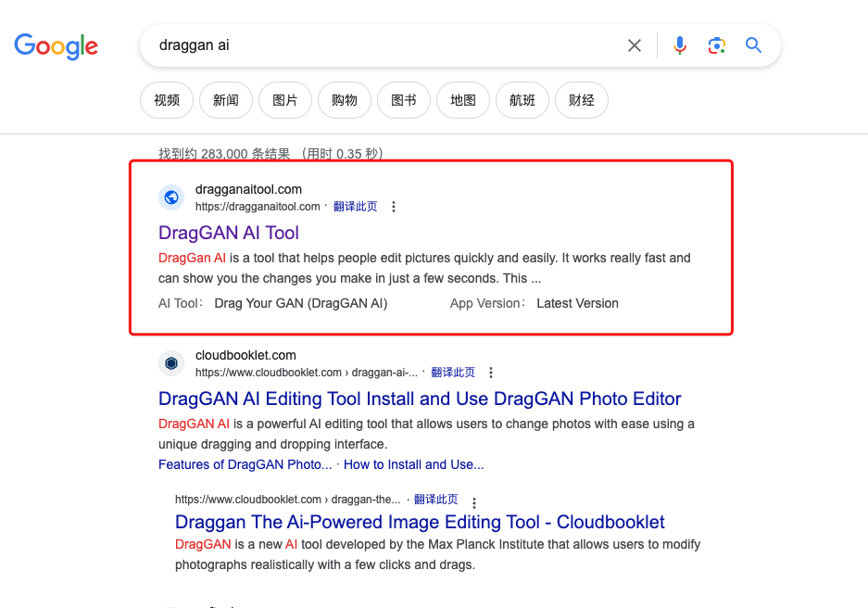Click the dragganaitool.com site favicon
This screenshot has height=608, width=868.
point(171,196)
